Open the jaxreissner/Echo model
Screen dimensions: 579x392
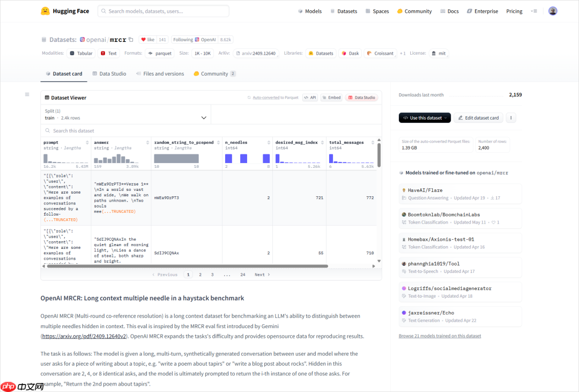coord(460,316)
